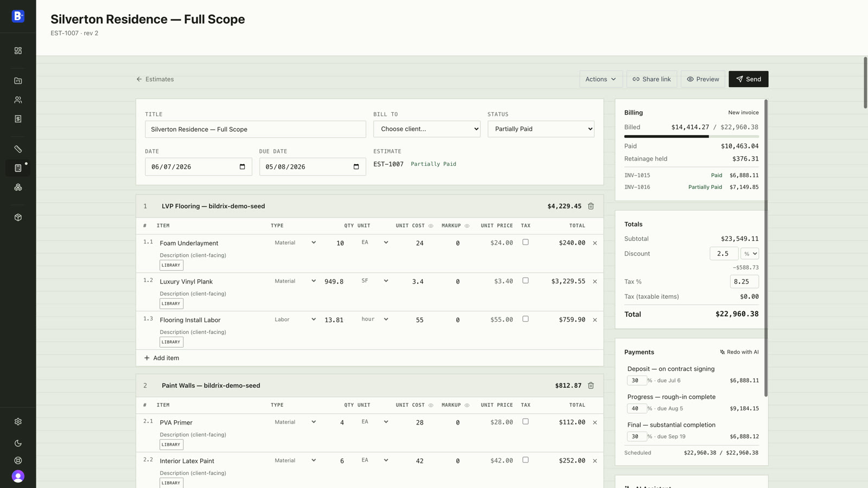This screenshot has height=488, width=868.
Task: Open the projects folder icon in sidebar
Action: (x=18, y=81)
